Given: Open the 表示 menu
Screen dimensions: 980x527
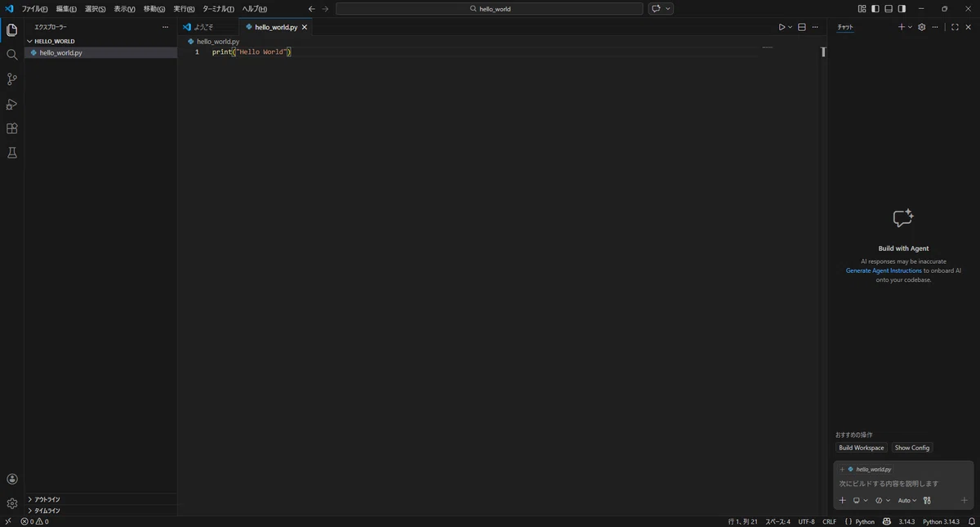Looking at the screenshot, I should [124, 9].
